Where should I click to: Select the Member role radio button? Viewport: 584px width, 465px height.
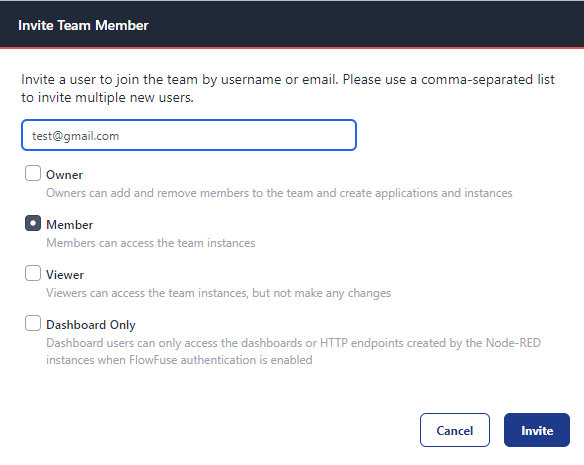33,223
